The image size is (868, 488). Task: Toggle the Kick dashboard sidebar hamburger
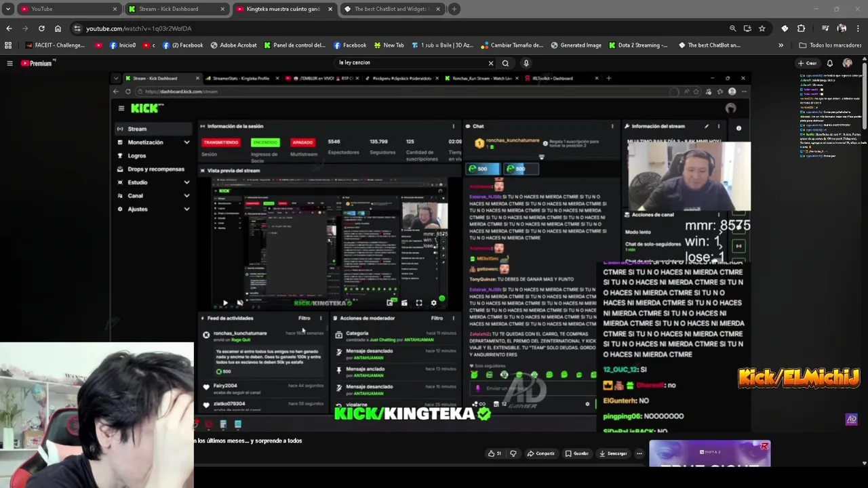pos(121,108)
